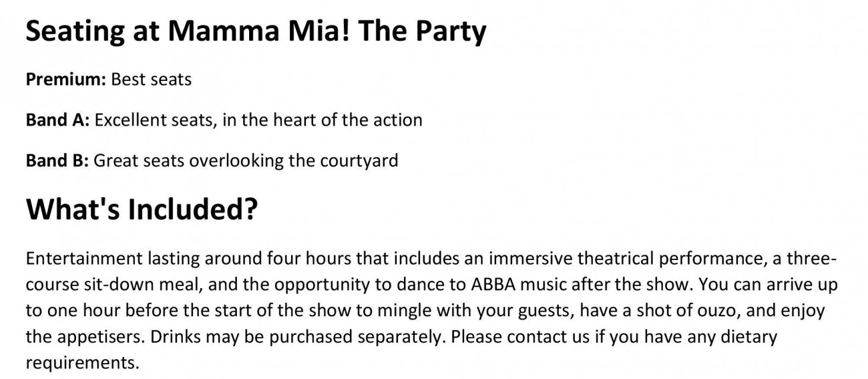This screenshot has height=379, width=868.
Task: Click the words "Best seats"
Action: (x=152, y=80)
